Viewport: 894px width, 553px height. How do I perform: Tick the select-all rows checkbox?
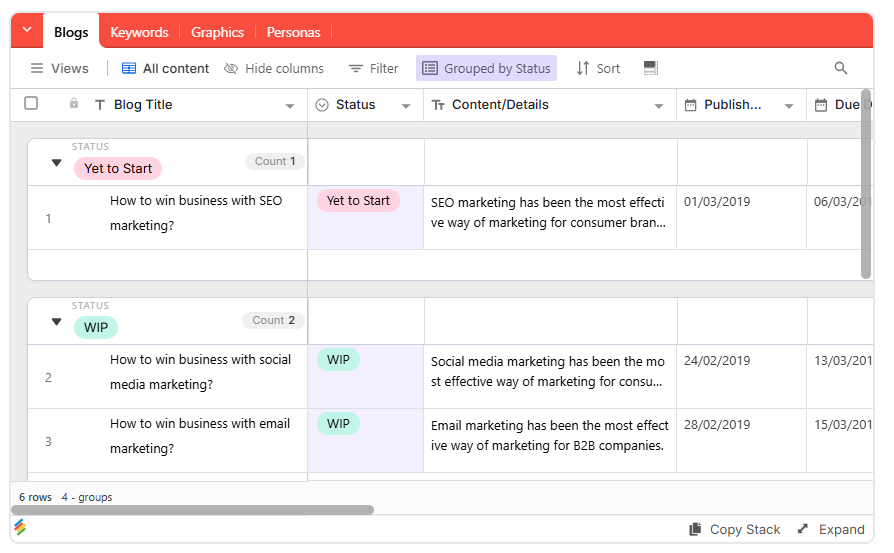pos(31,103)
